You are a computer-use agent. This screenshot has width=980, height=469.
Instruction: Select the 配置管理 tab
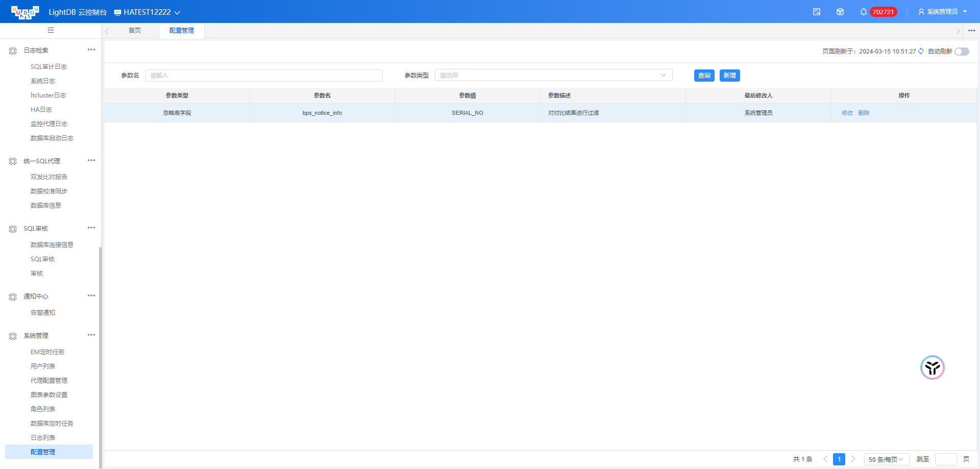point(182,31)
